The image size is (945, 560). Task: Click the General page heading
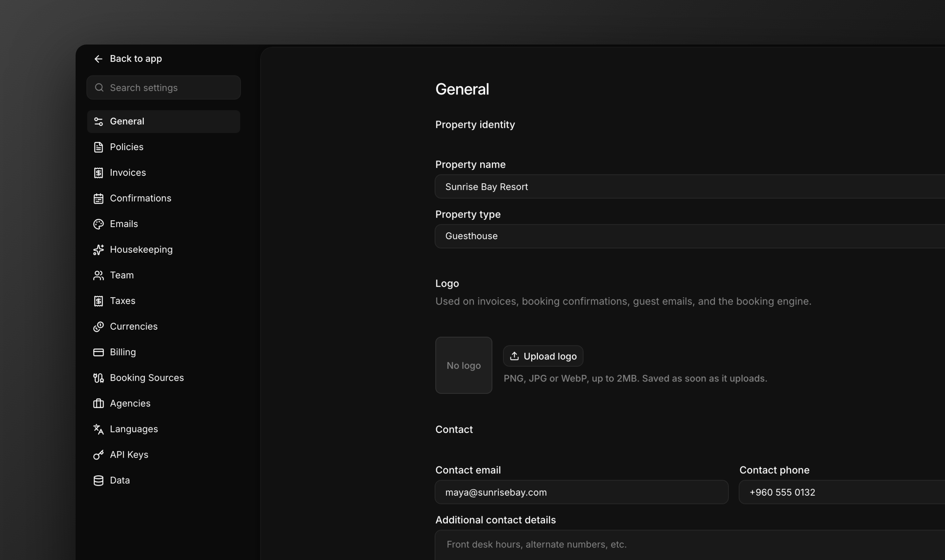[462, 89]
